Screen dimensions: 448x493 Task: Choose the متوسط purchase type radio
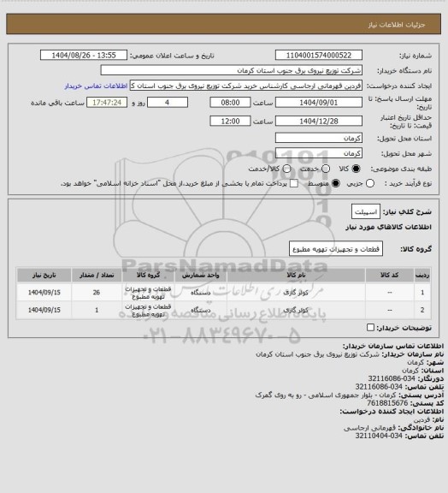pyautogui.click(x=336, y=183)
